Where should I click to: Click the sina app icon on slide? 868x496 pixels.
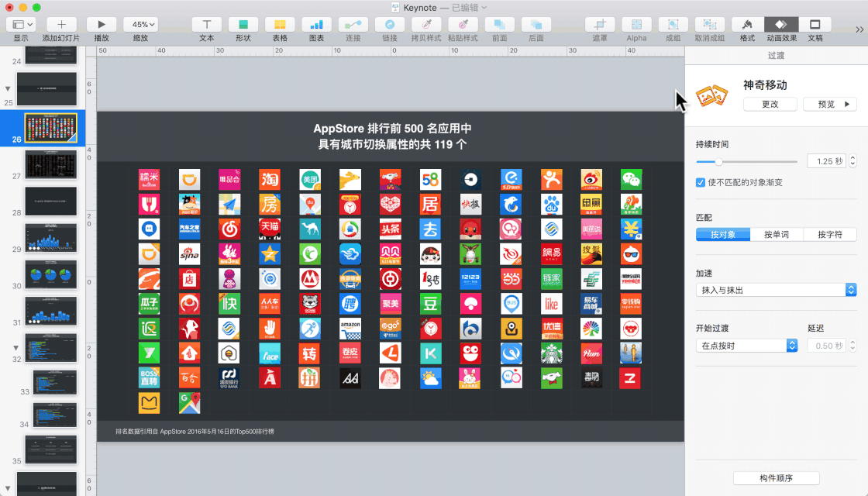point(189,254)
